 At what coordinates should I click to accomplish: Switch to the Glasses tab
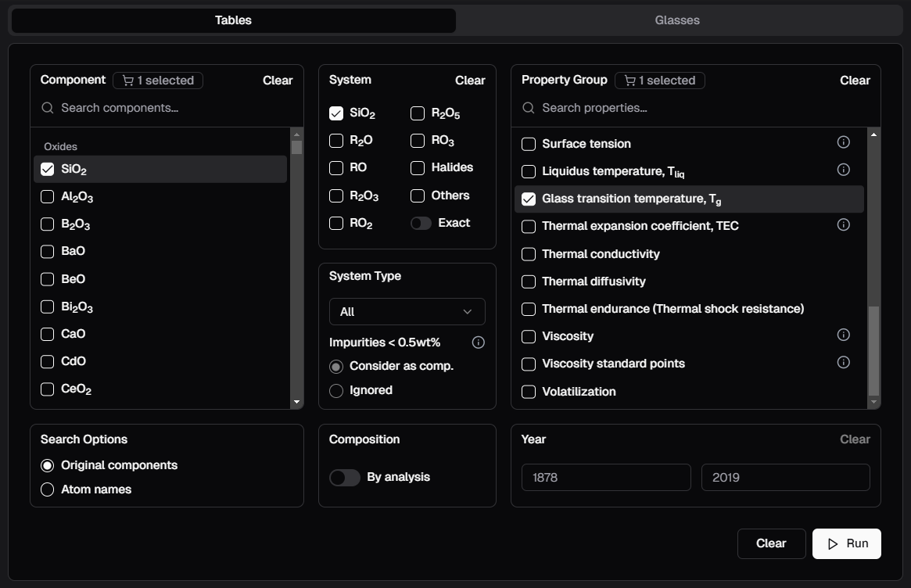[677, 20]
